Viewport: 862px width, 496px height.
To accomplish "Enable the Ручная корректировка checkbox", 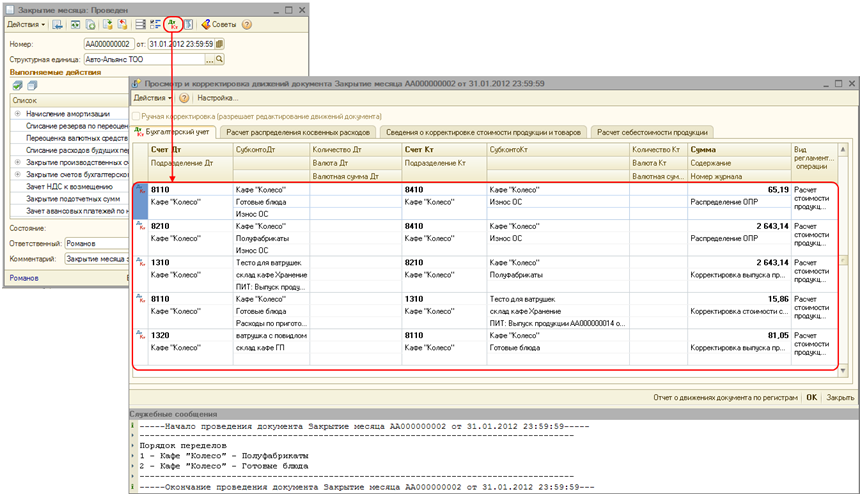I will [137, 116].
